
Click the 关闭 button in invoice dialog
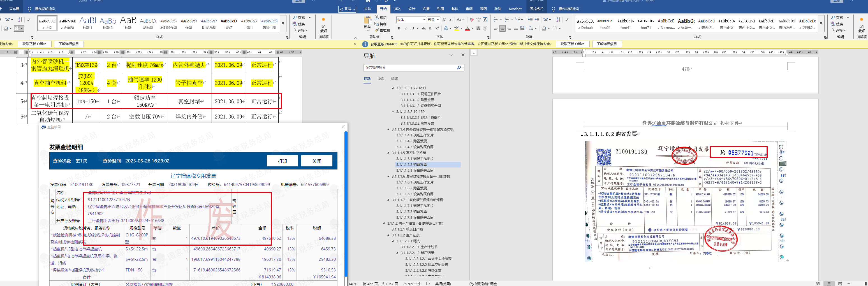pyautogui.click(x=316, y=161)
